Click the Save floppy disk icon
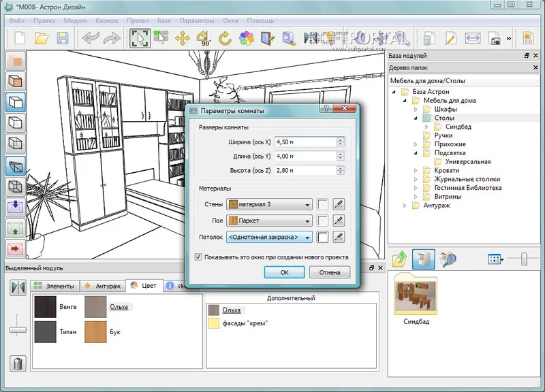545x392 pixels. pos(63,38)
